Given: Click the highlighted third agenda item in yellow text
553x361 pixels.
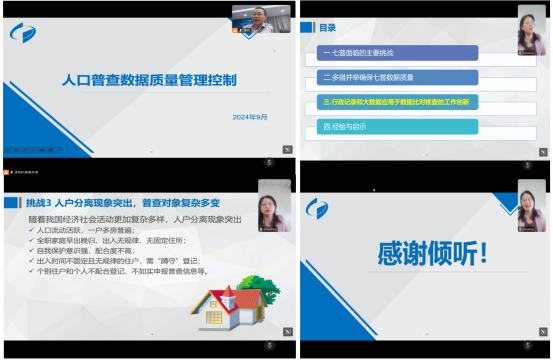Looking at the screenshot, I should pyautogui.click(x=396, y=102).
